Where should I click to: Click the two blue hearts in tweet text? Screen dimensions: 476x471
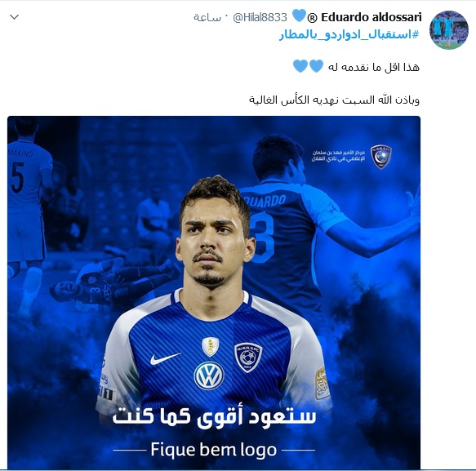tap(308, 66)
